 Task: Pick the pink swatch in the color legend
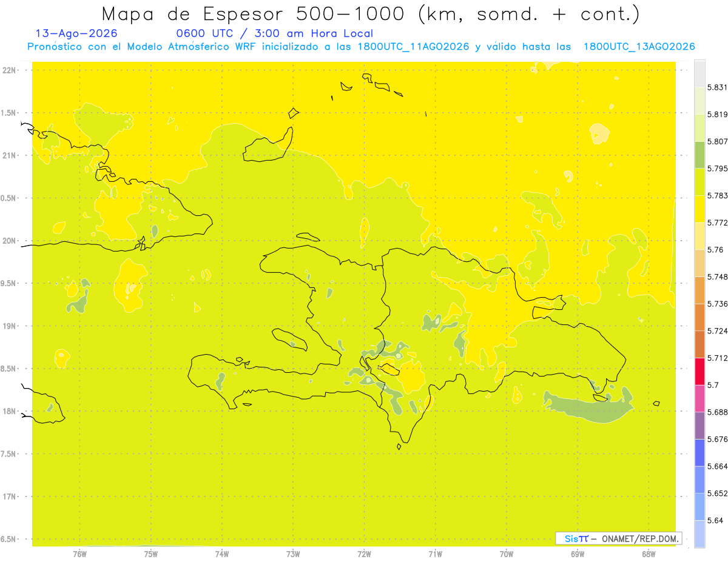pos(699,398)
